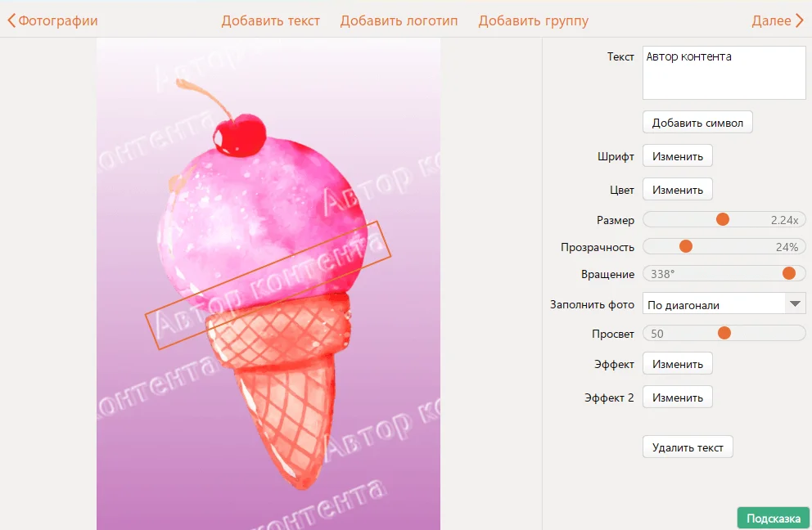The image size is (812, 530).
Task: Open the Подсказка hint button
Action: [774, 518]
